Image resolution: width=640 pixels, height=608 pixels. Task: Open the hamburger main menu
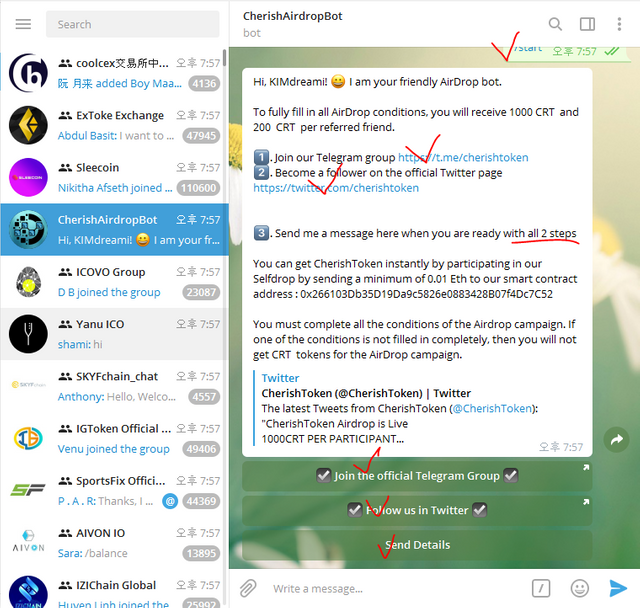[23, 24]
